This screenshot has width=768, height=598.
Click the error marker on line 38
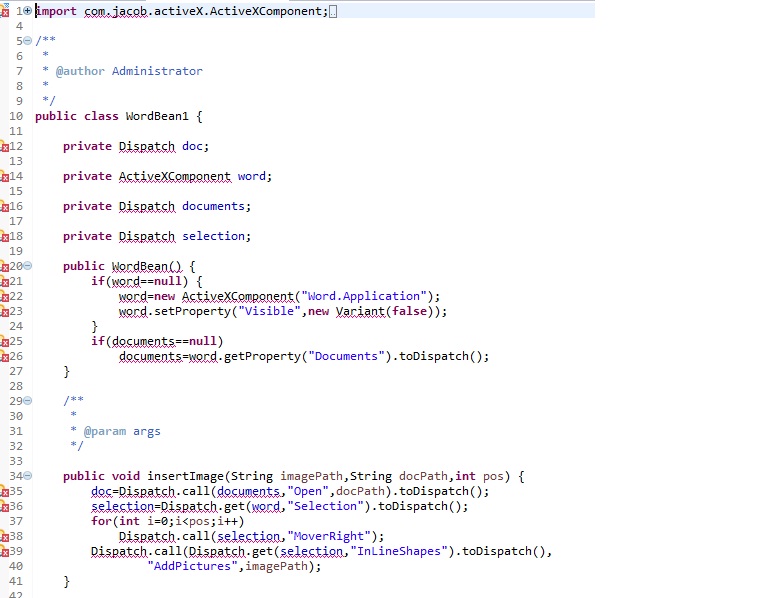[x=5, y=537]
